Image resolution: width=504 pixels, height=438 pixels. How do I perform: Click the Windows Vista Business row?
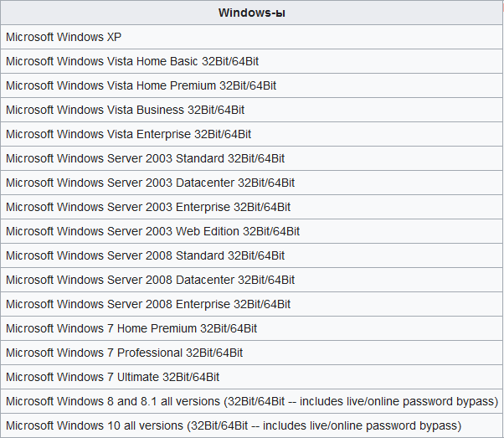pos(125,110)
